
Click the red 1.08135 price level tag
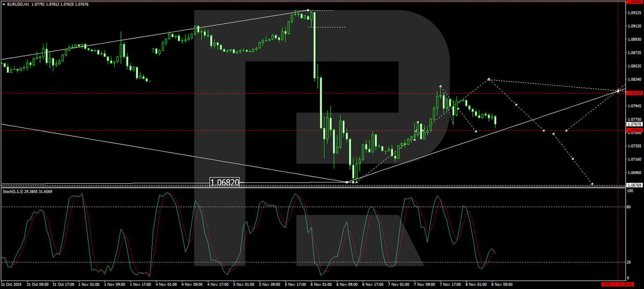click(x=634, y=93)
